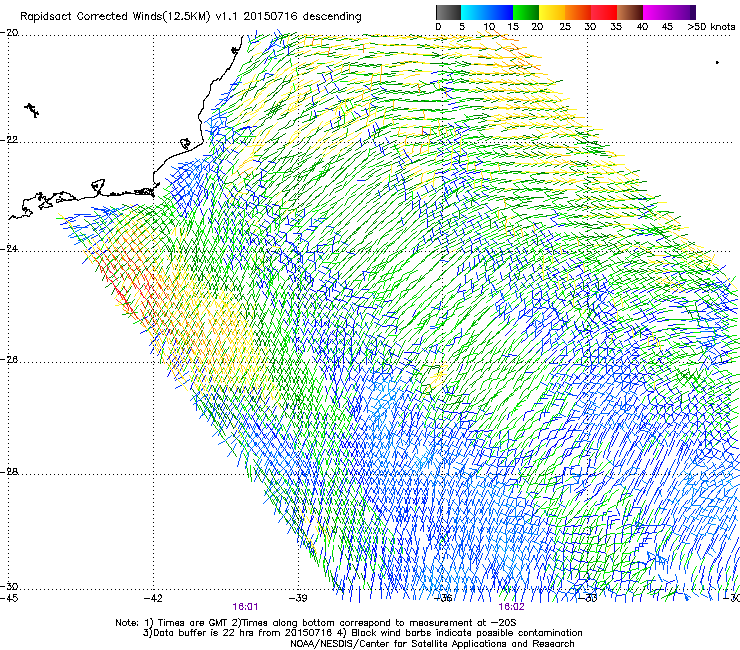Click the -39 longitude axis label
The width and height of the screenshot is (740, 650).
pos(298,598)
